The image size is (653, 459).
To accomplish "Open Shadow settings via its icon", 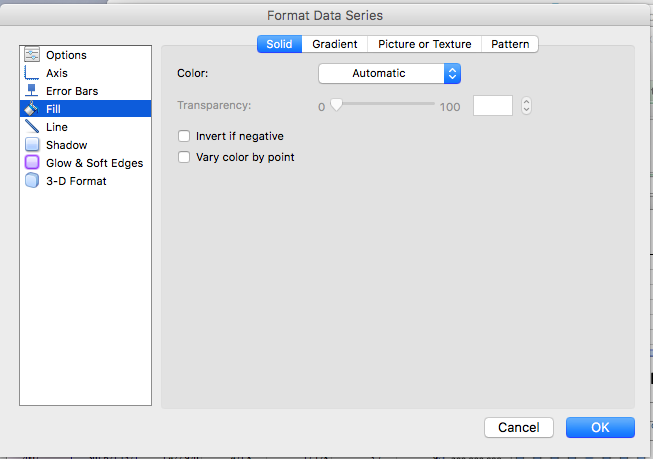I will pos(31,145).
